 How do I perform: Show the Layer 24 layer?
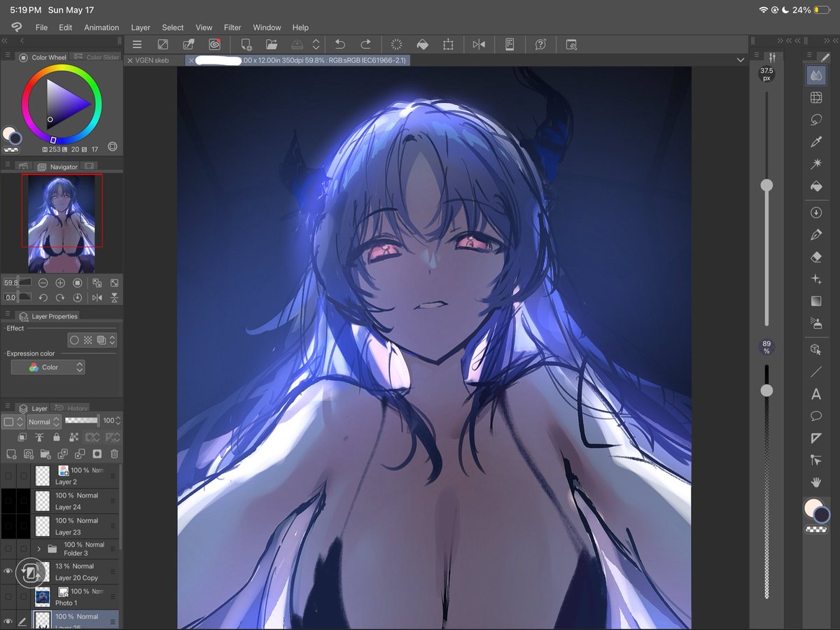[x=8, y=501]
